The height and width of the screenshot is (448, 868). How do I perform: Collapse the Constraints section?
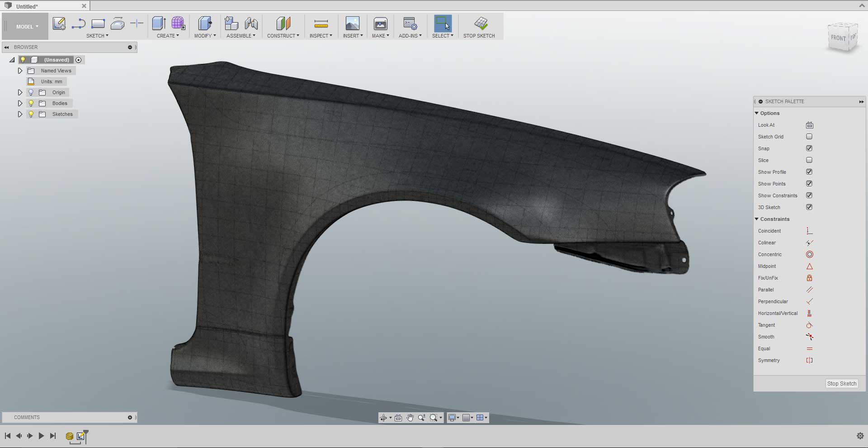coord(757,219)
